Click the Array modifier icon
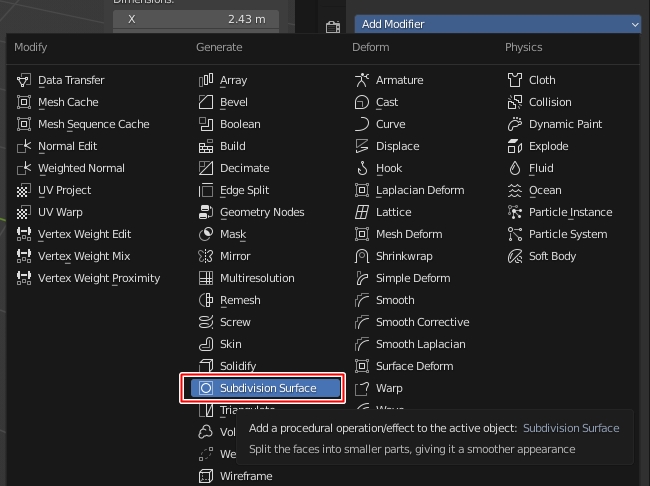Screen dimensions: 650x486 (x=206, y=80)
